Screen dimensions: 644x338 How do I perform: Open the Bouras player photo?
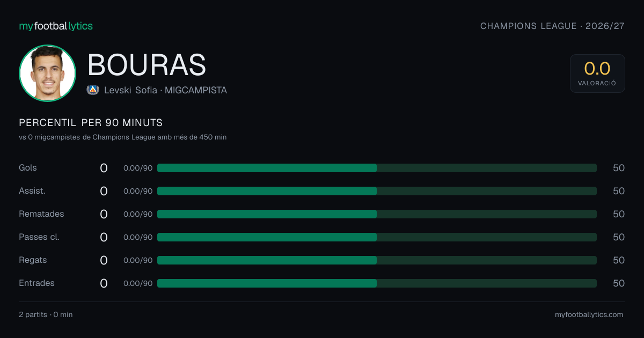pyautogui.click(x=47, y=73)
